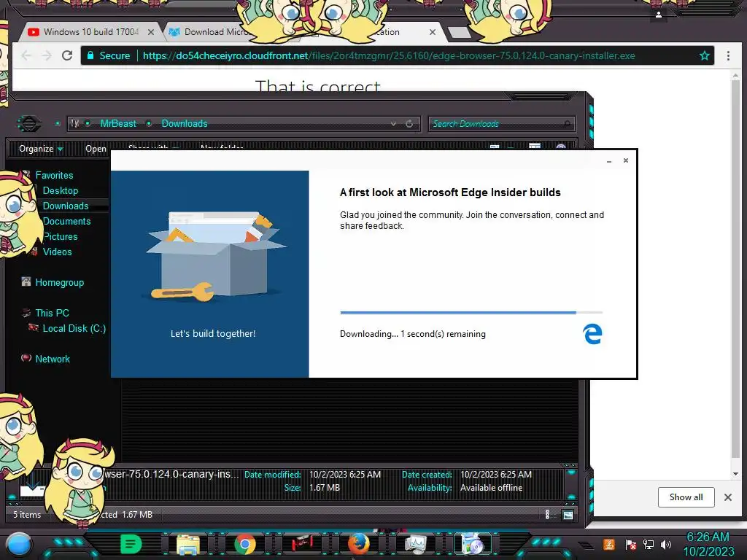Go back in the Chrome browser
Screen dimensions: 747x560
[x=26, y=55]
